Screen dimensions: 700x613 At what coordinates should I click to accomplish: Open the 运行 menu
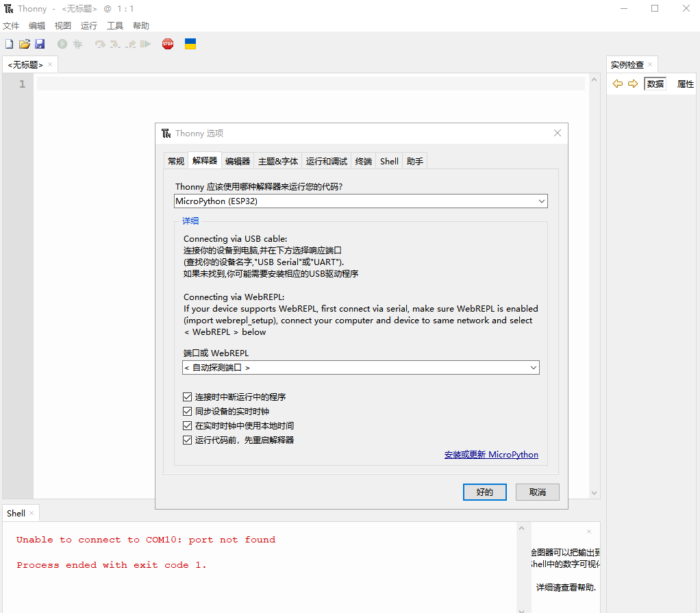[x=89, y=26]
